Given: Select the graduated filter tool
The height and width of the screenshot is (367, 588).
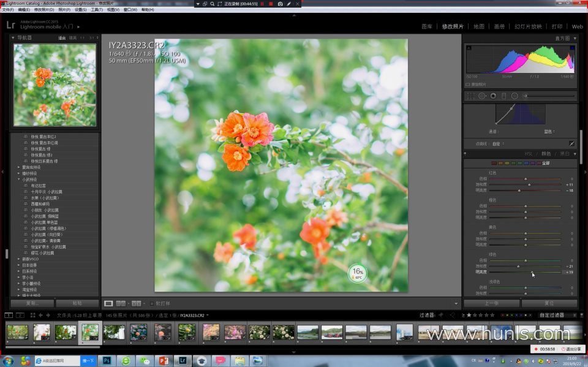Looking at the screenshot, I should (503, 96).
